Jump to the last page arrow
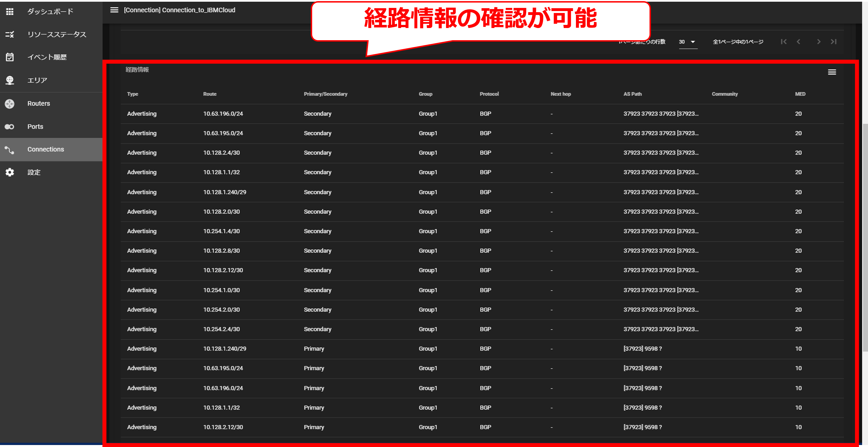 [834, 42]
